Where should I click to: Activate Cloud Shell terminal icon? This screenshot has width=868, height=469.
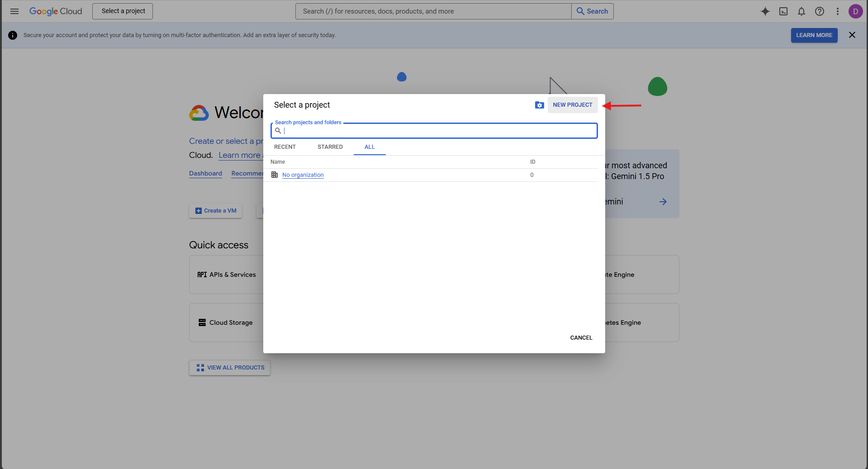[x=783, y=11]
